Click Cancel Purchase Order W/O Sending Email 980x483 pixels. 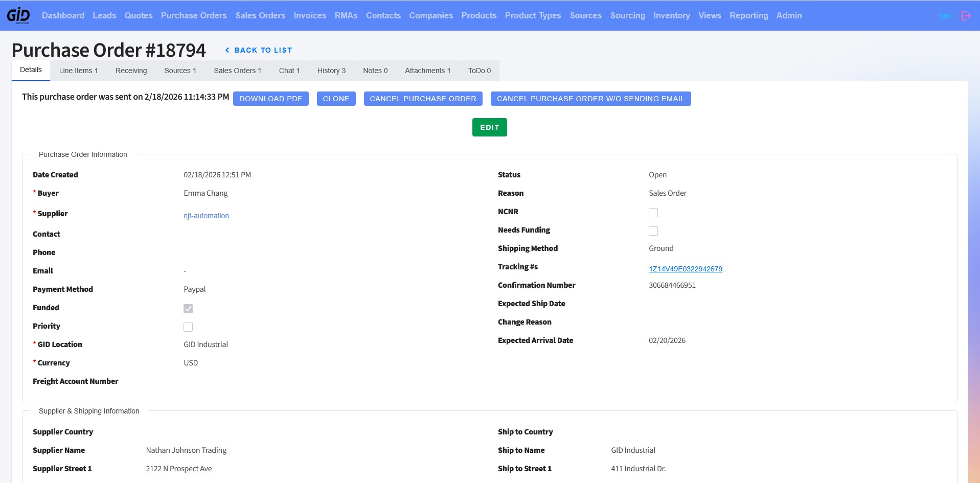point(590,99)
